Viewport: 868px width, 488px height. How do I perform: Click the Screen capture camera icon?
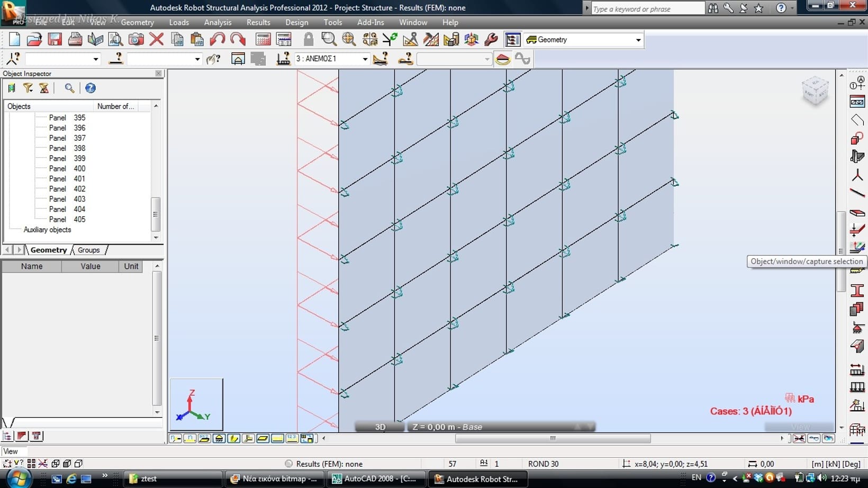coord(136,40)
